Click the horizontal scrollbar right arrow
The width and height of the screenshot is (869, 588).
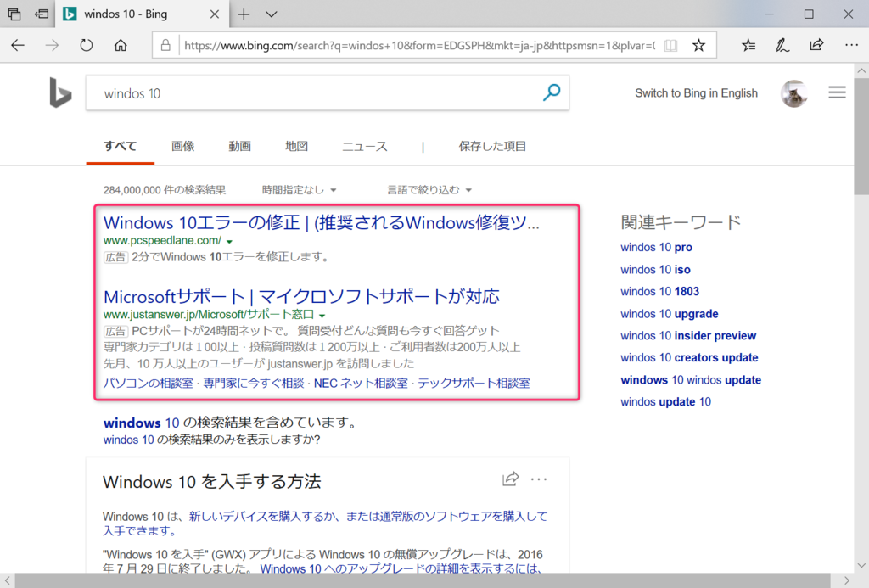pos(847,580)
